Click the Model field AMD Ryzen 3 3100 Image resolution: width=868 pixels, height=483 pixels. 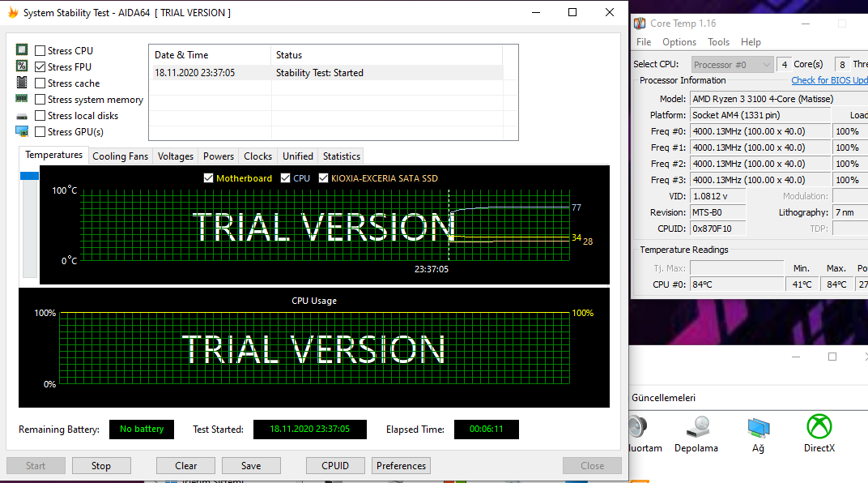click(x=779, y=99)
